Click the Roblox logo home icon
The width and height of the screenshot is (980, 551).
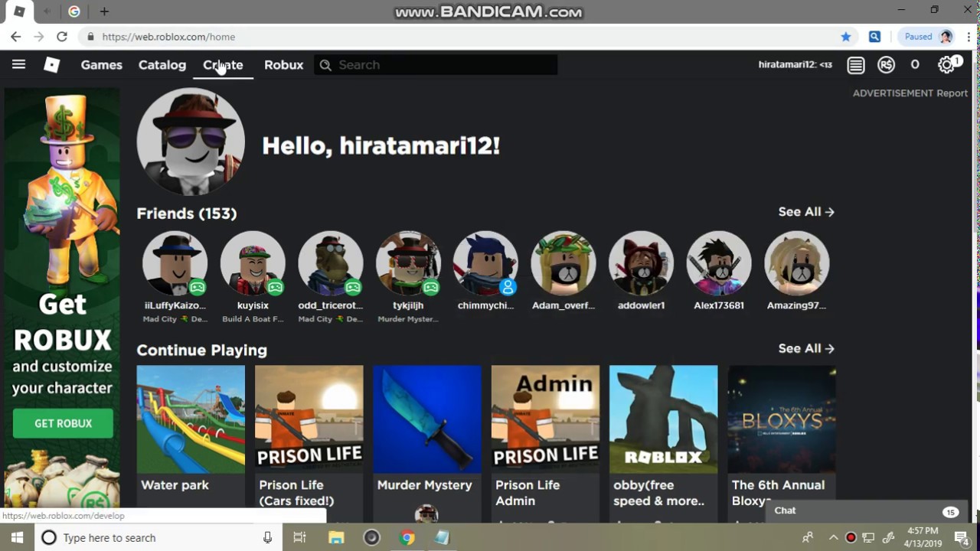(x=52, y=65)
